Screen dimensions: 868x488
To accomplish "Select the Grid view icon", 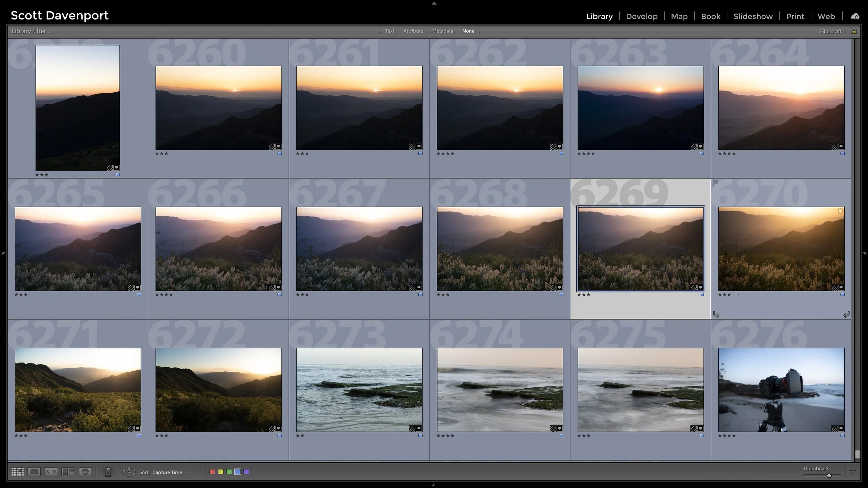I will (17, 471).
